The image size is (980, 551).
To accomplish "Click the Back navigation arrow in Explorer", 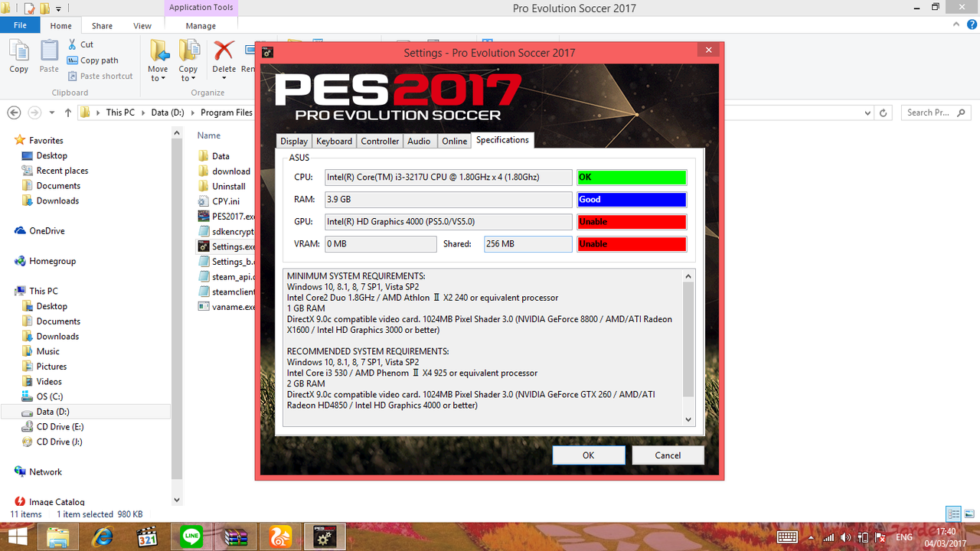I will point(14,112).
